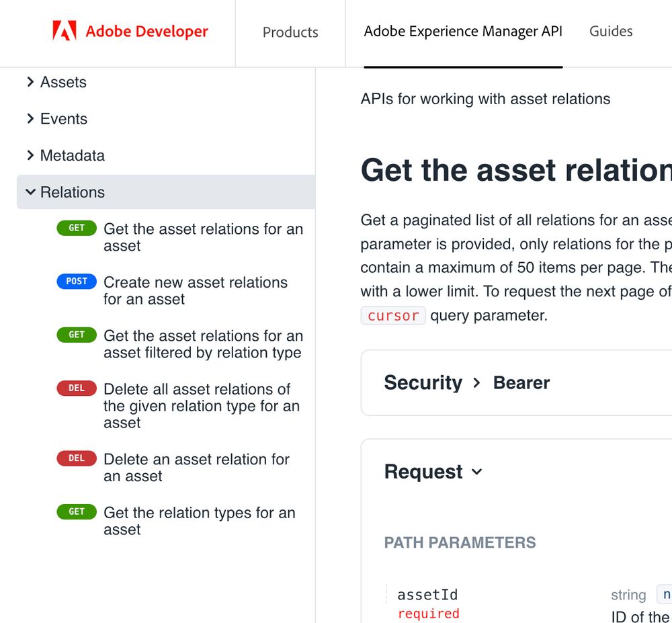Viewport: 672px width, 623px height.
Task: Click the cursor query parameter code chip
Action: point(392,315)
